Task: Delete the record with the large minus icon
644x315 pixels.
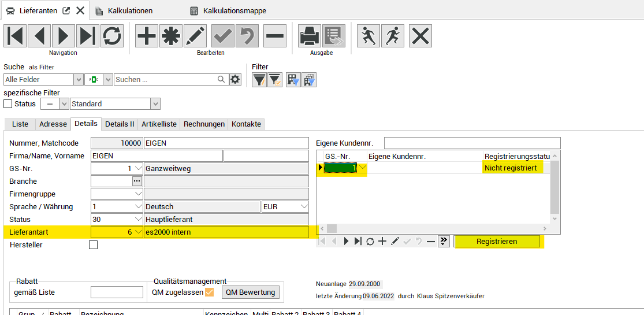Action: pyautogui.click(x=275, y=36)
